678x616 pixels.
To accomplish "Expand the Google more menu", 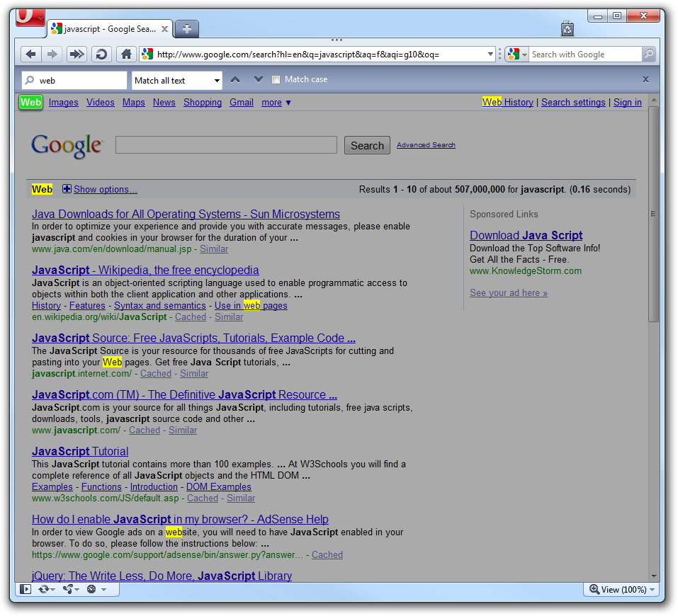I will click(276, 103).
